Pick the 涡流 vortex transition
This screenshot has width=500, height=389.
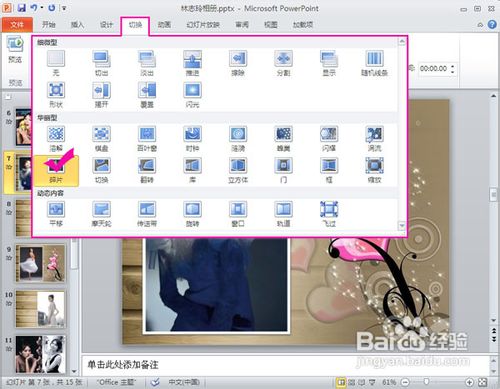pos(374,139)
